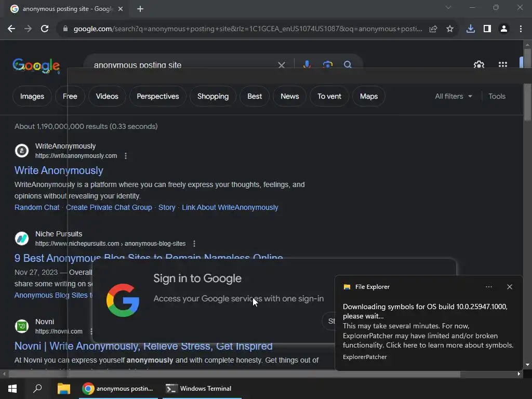This screenshot has width=532, height=399.
Task: Filter results by Images
Action: coord(32,96)
